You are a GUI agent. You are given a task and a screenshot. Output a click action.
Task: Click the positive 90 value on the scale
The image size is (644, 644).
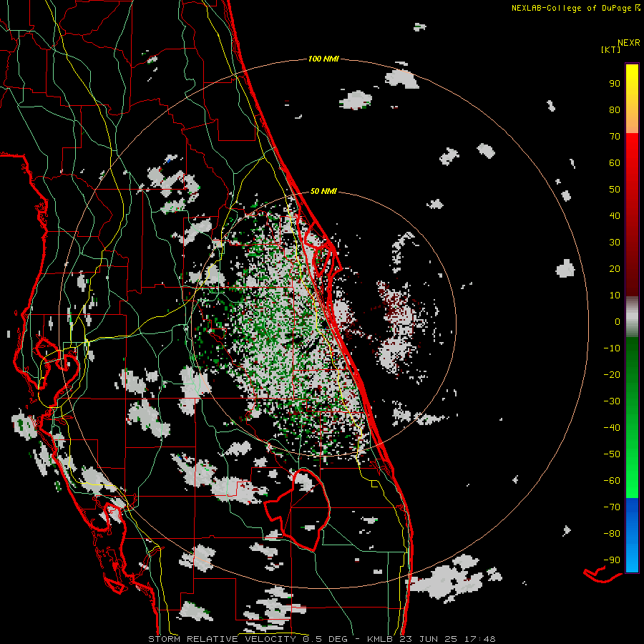pyautogui.click(x=615, y=84)
